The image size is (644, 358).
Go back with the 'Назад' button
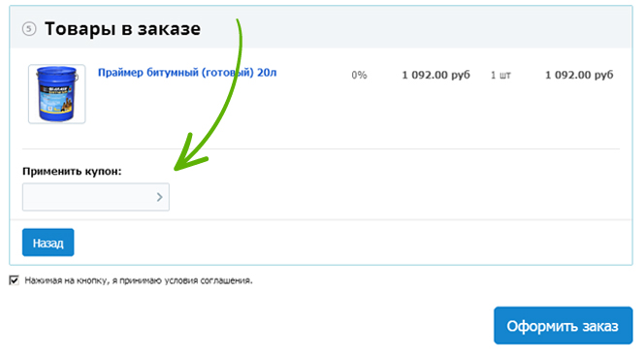[48, 243]
